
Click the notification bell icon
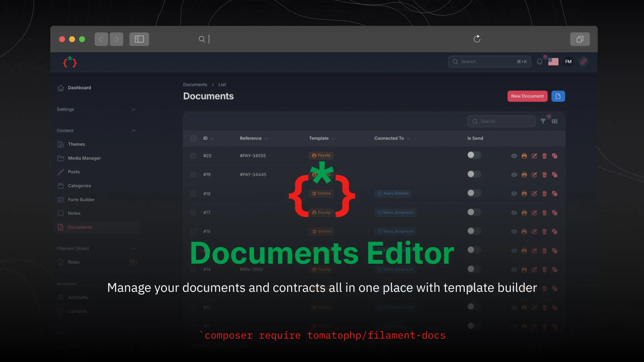click(x=539, y=61)
